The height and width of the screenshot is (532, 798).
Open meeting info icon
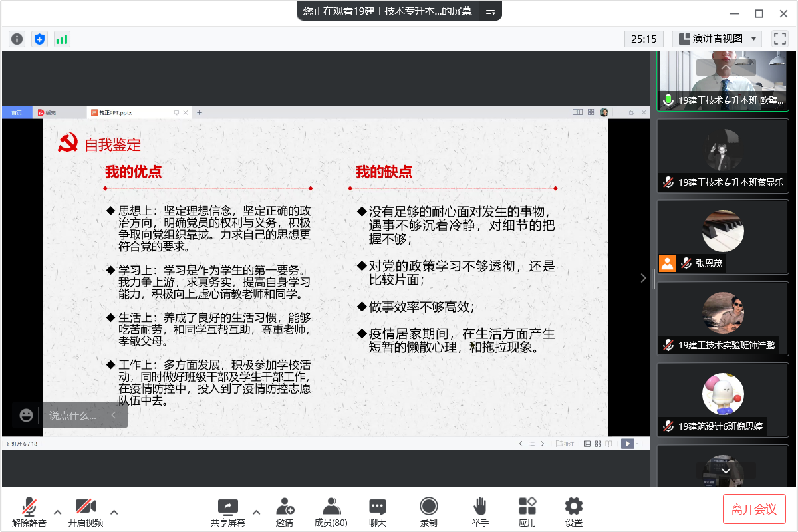17,39
